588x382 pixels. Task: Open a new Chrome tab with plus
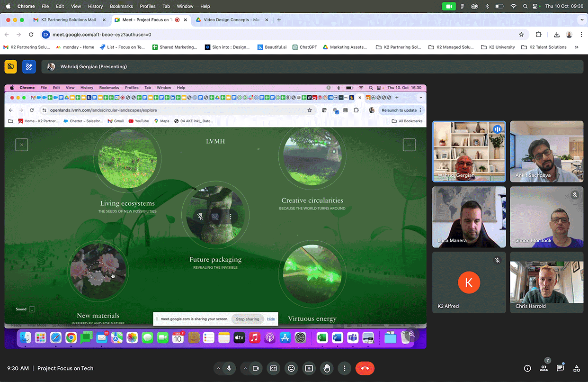[279, 20]
